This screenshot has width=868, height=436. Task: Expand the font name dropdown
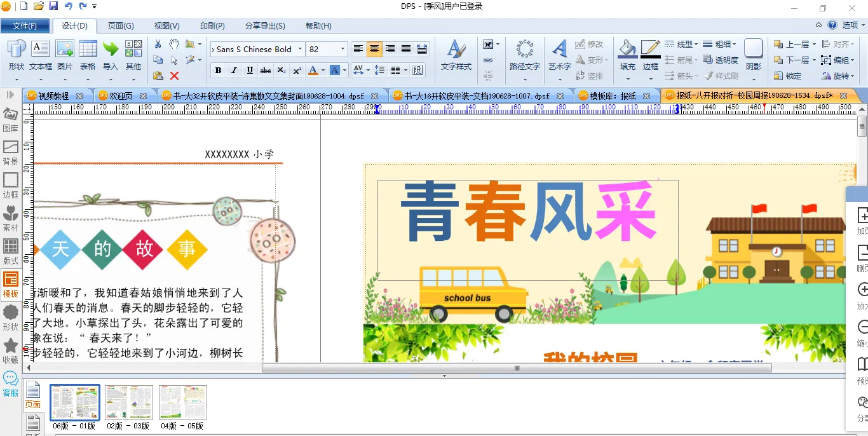[x=298, y=49]
